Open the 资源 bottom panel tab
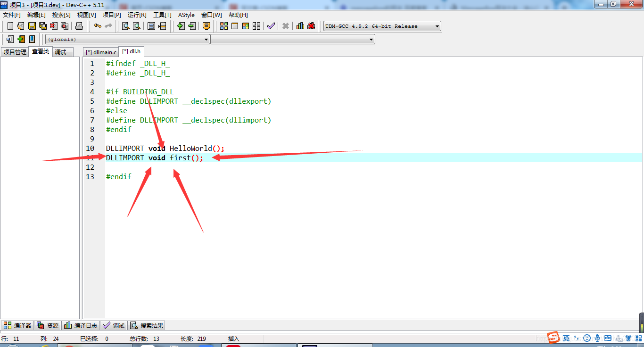644x347 pixels. 48,325
